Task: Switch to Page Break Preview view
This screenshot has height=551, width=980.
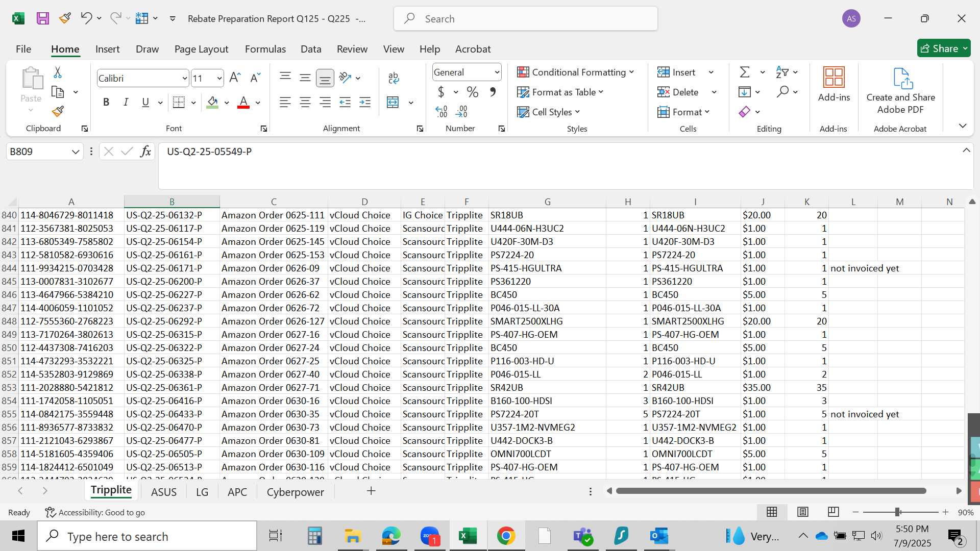Action: 834,512
